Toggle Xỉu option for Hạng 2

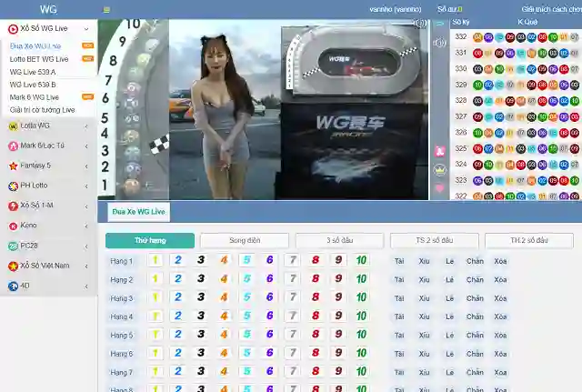coord(425,280)
